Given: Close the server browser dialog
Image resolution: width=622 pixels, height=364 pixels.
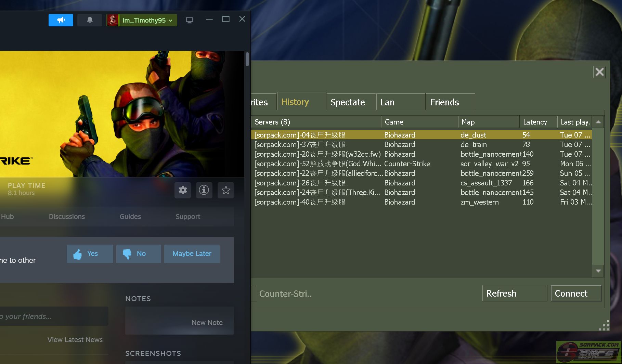Looking at the screenshot, I should [599, 72].
